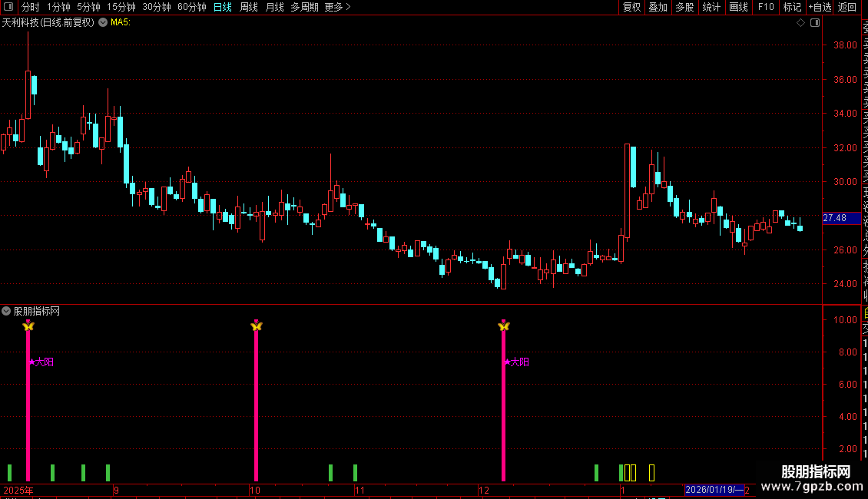Open the 多周期 multi-period view
Image resolution: width=868 pixels, height=499 pixels.
click(x=304, y=7)
